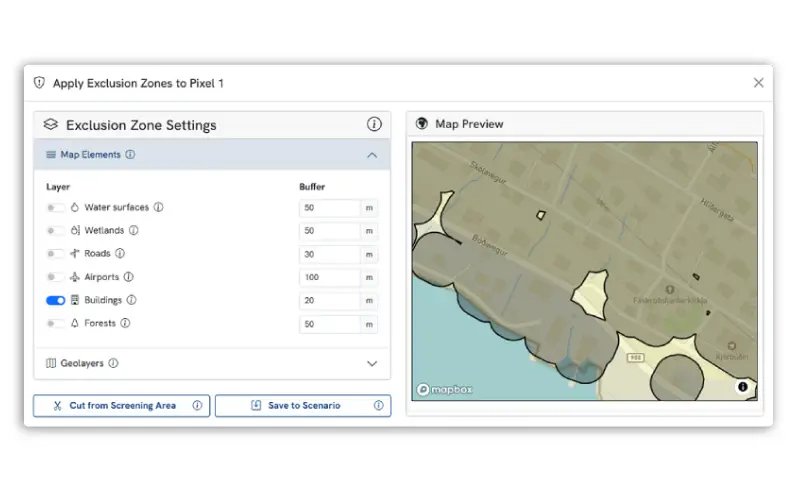This screenshot has height=490, width=804.
Task: Click the globe icon beside Map Preview
Action: point(421,124)
